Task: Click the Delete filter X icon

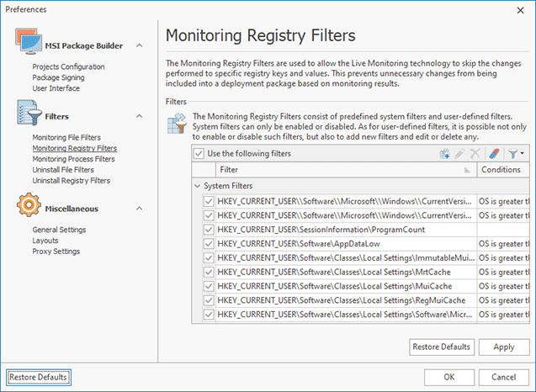Action: [475, 154]
